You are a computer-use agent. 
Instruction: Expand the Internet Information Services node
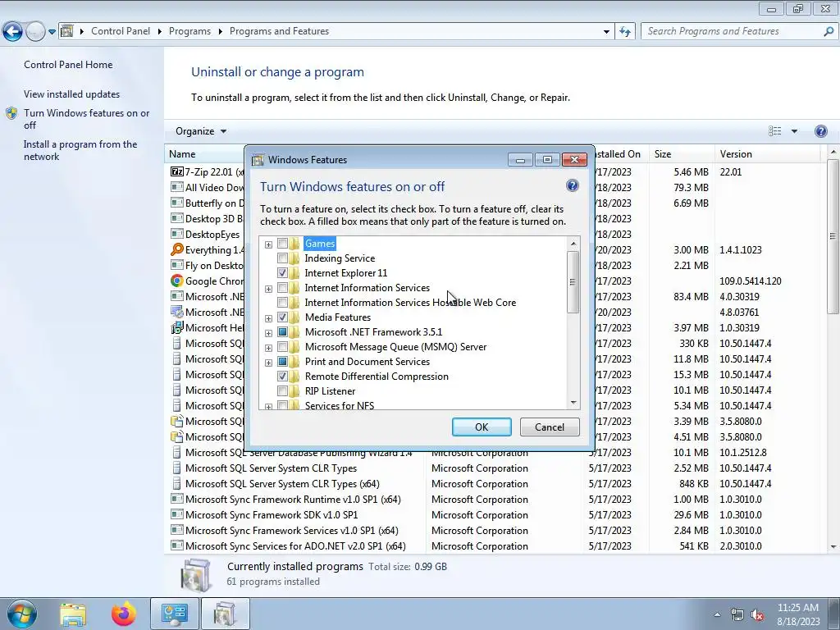pos(268,289)
